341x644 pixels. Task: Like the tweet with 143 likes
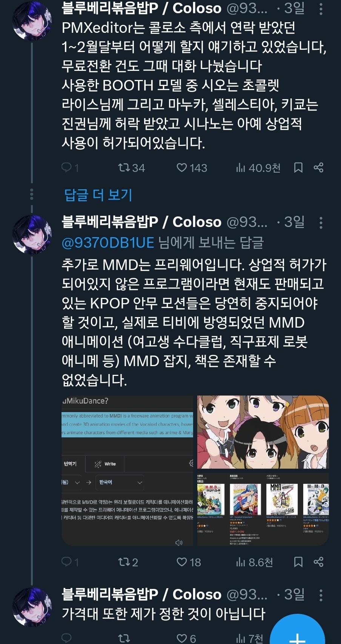tap(192, 168)
